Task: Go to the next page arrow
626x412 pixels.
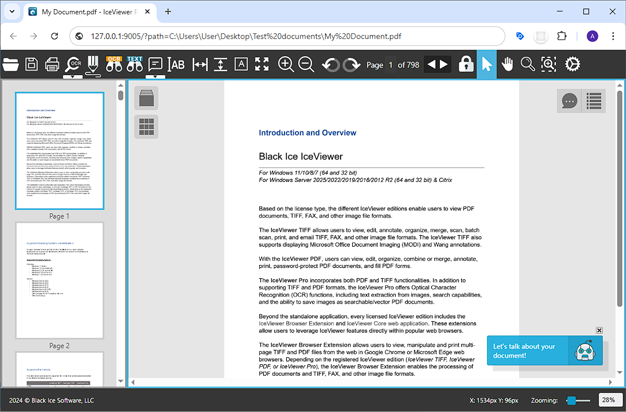Action: 444,65
